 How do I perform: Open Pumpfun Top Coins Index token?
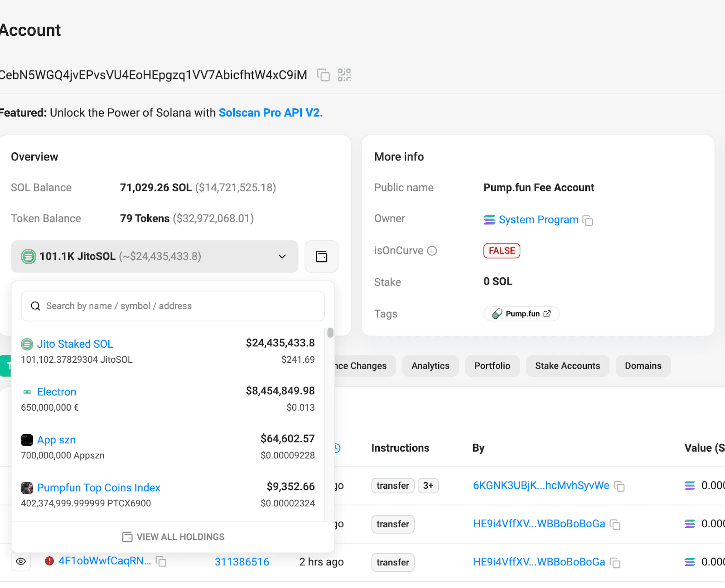click(99, 488)
